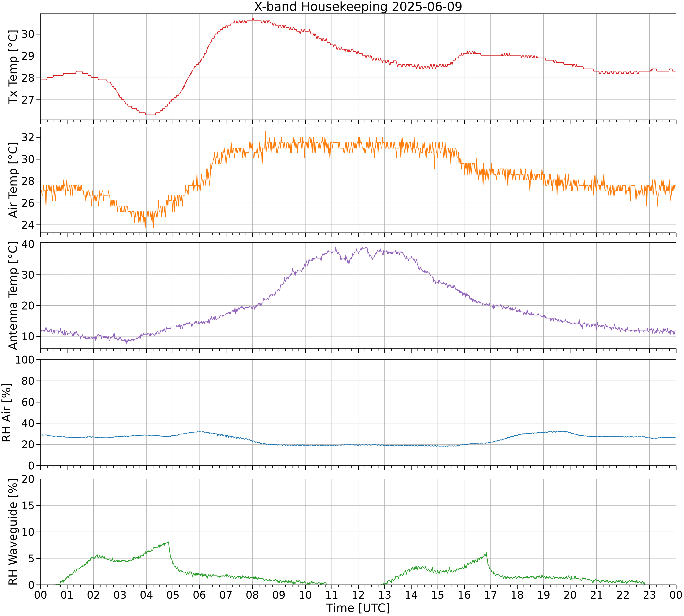Click the 06 hour tick label
The width and height of the screenshot is (684, 616).
click(x=199, y=595)
